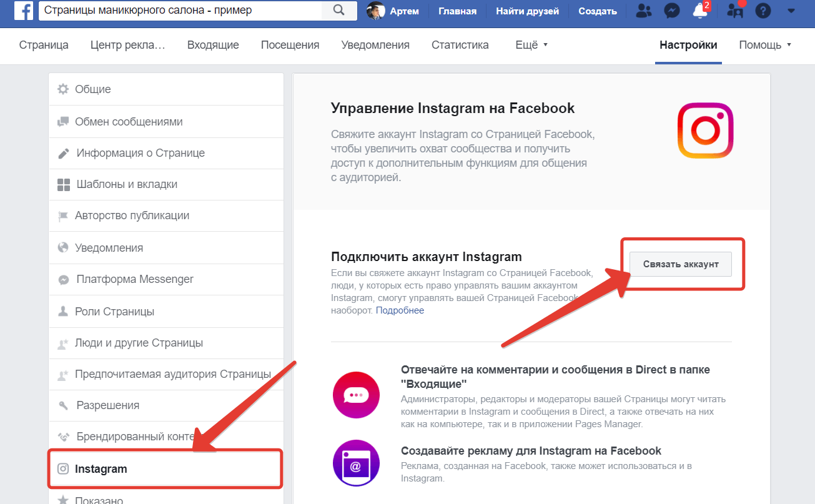Select Обмен сообщениями settings item
Image resolution: width=815 pixels, height=504 pixels.
(166, 122)
